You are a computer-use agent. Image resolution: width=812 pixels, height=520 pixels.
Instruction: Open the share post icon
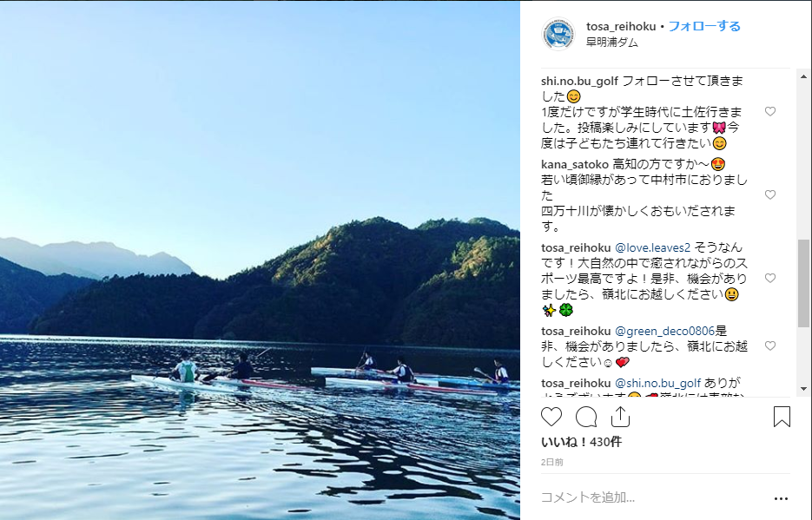pos(620,416)
